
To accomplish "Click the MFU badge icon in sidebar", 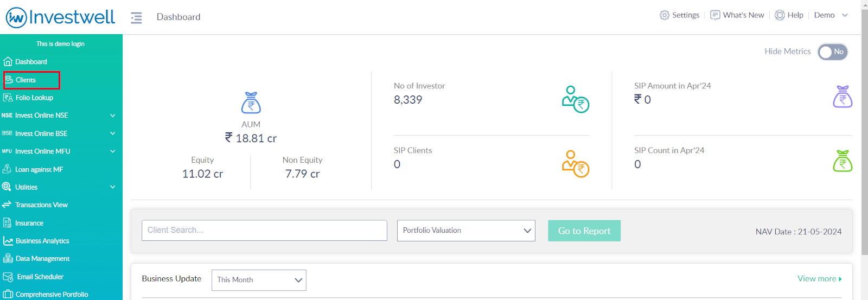I will click(7, 151).
